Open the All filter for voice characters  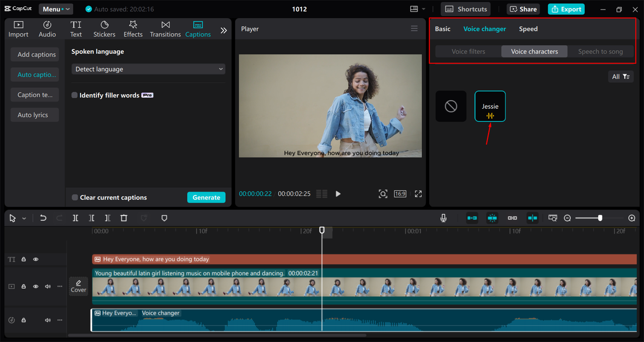point(620,77)
